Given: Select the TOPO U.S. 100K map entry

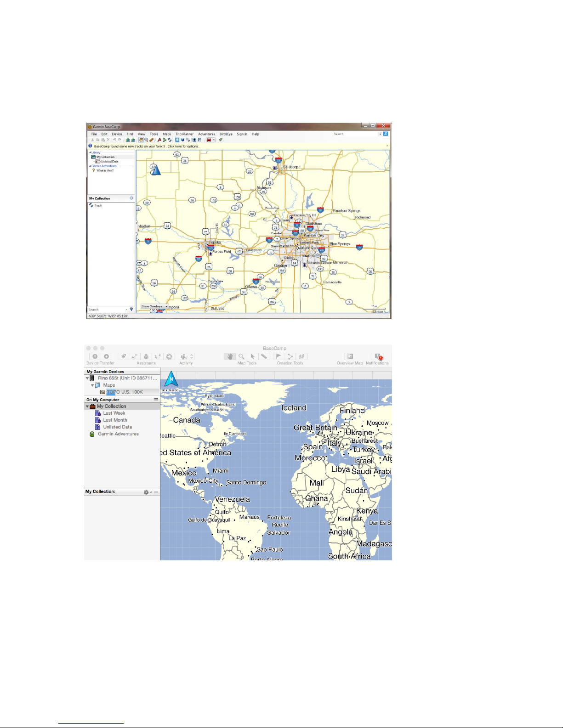Looking at the screenshot, I should (125, 392).
